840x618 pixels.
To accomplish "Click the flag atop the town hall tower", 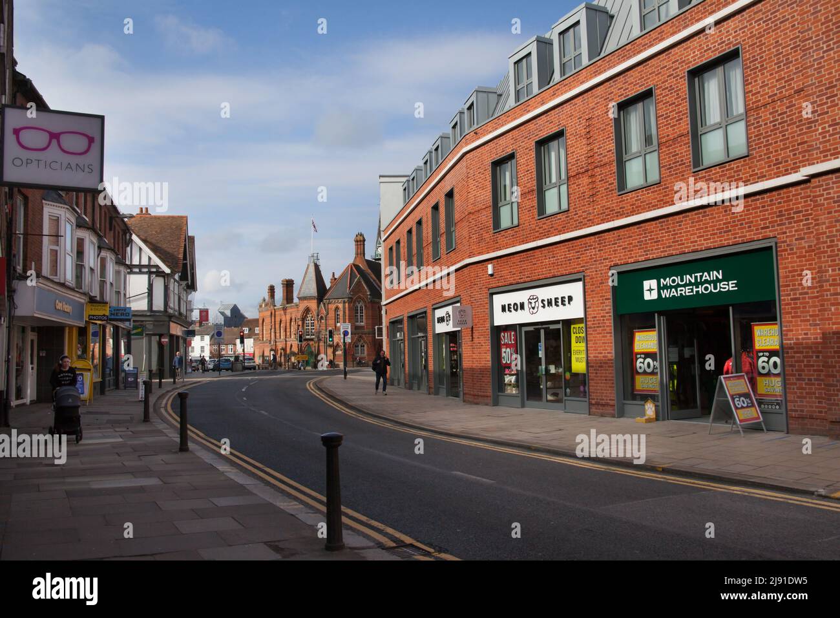I will click(x=314, y=224).
